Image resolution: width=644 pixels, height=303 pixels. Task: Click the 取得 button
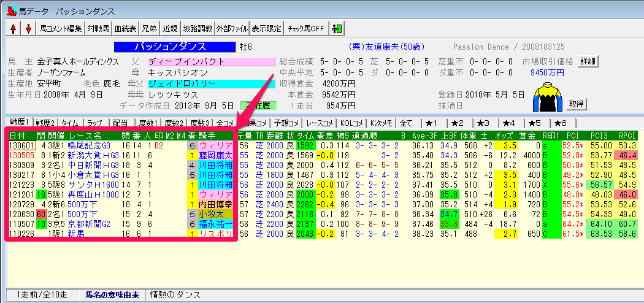tap(577, 104)
